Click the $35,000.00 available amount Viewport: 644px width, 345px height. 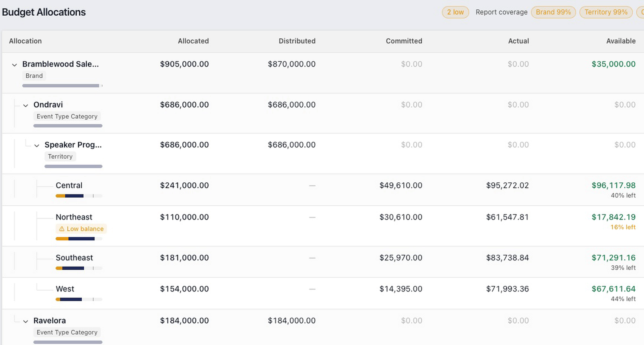tap(613, 64)
